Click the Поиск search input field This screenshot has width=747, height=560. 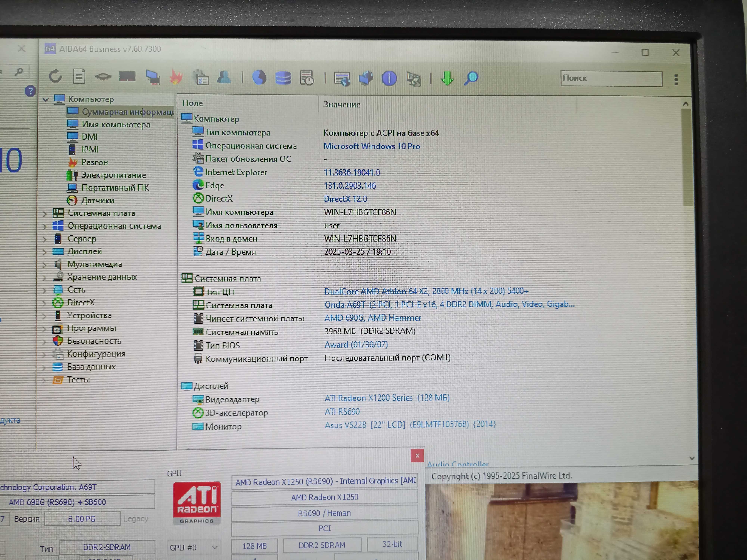point(612,78)
